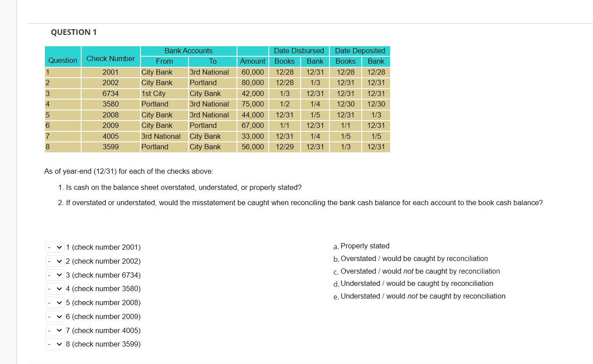Click the 'Date Deposited' header cell
593x364 pixels.
pyautogui.click(x=360, y=51)
